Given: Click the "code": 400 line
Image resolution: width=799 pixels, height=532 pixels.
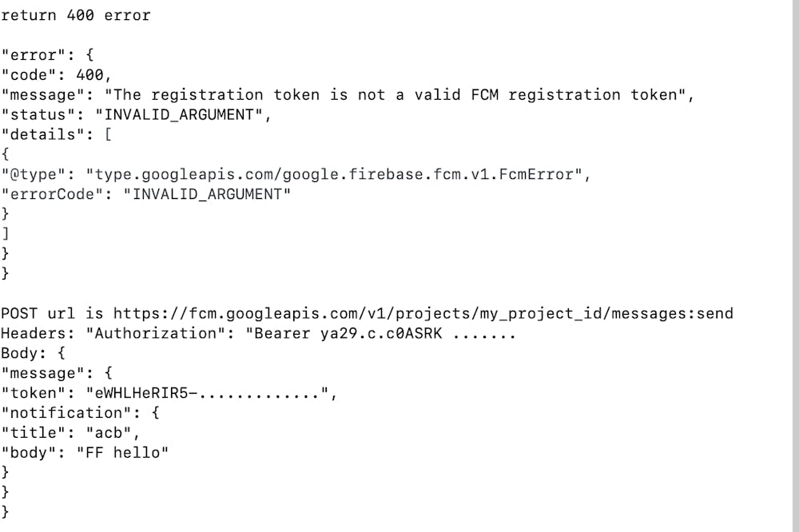Looking at the screenshot, I should (53, 75).
